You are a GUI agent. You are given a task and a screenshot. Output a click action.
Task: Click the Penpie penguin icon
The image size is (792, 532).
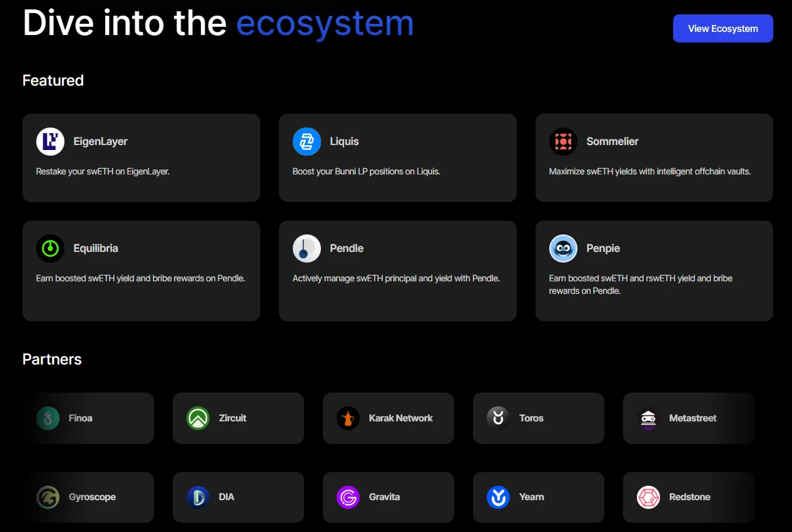pos(563,248)
